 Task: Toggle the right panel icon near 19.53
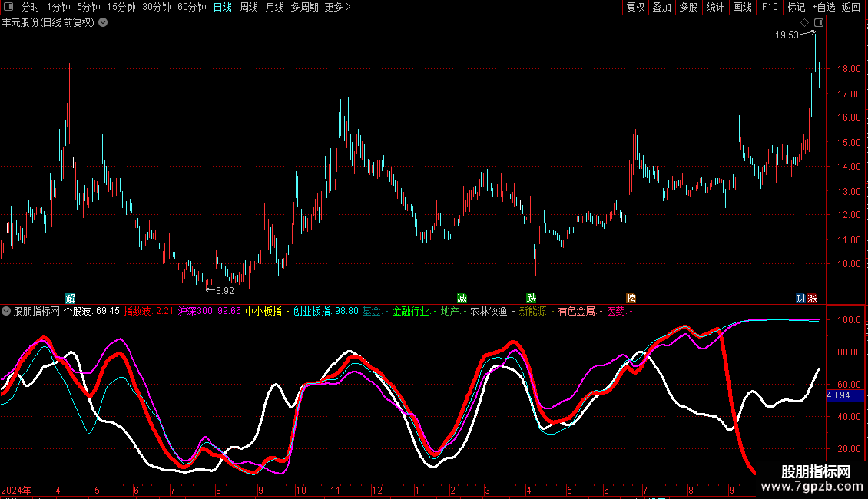819,23
